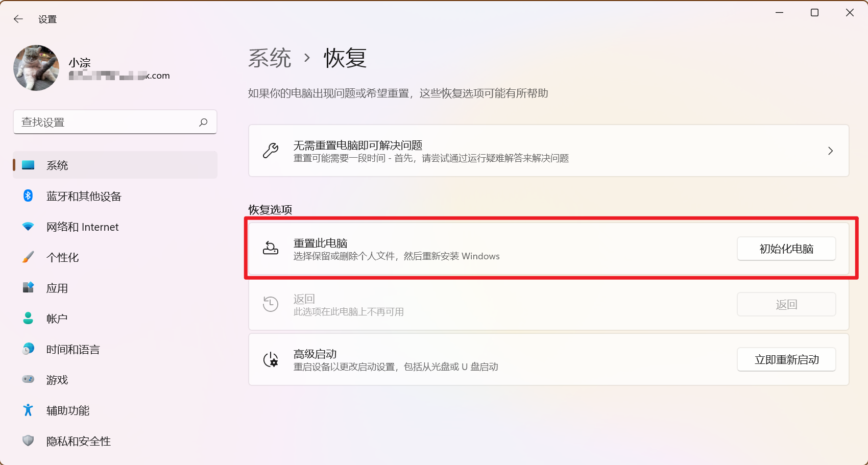Image resolution: width=868 pixels, height=465 pixels.
Task: Click the 初始化电脑 button
Action: [786, 249]
